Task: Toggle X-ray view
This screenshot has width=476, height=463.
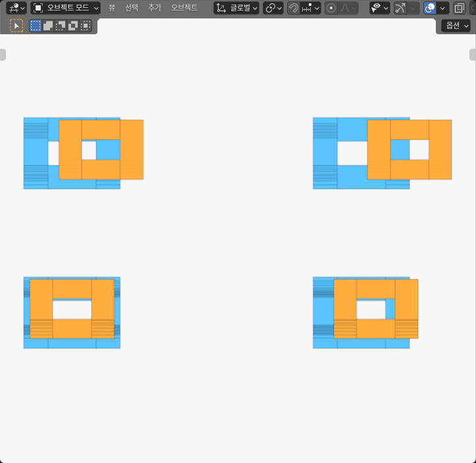Action: point(460,8)
